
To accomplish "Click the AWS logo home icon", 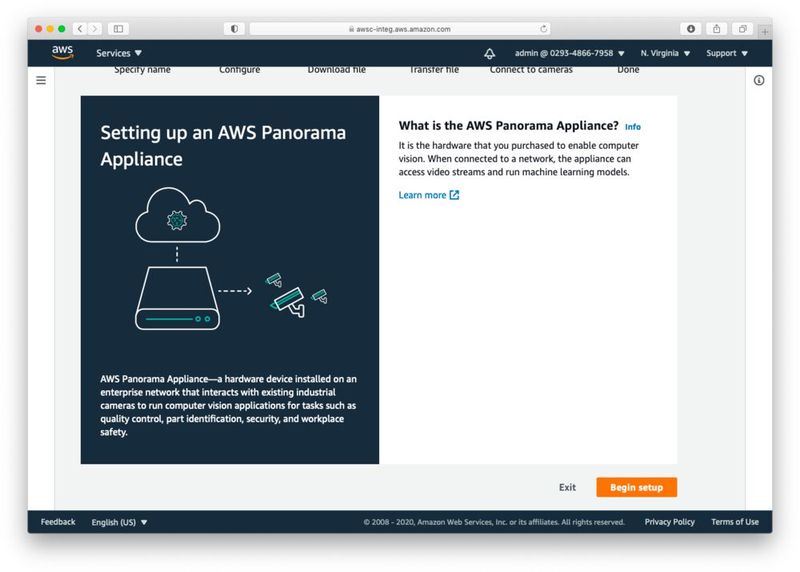I will (x=62, y=52).
